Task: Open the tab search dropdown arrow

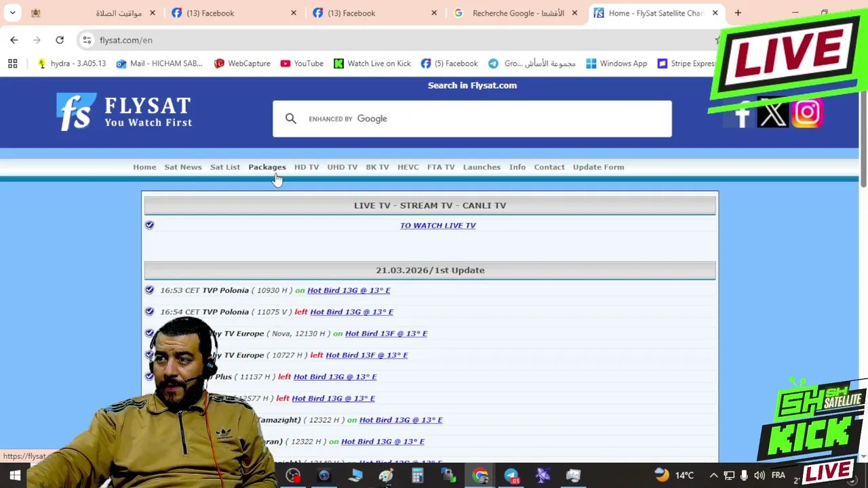Action: (x=12, y=13)
